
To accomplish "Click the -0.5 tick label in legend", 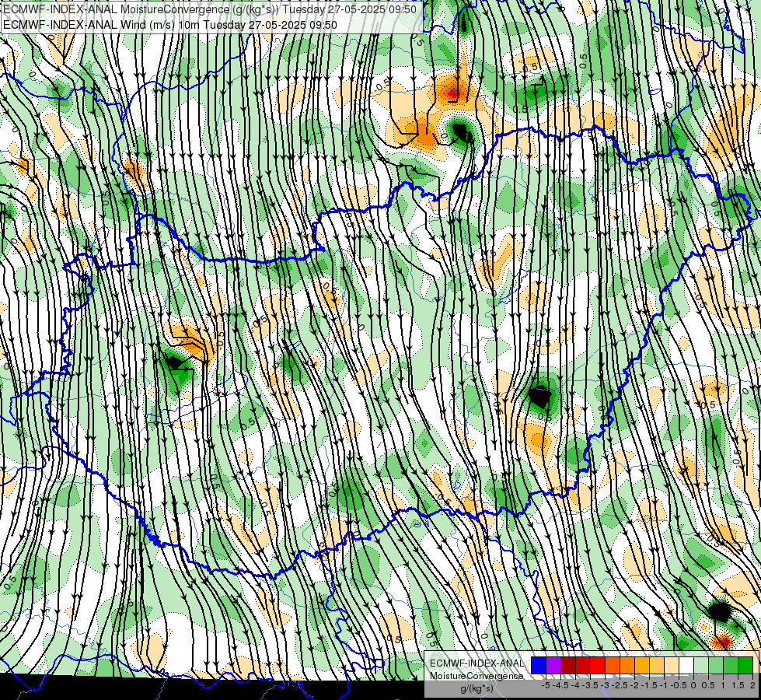I will 679,685.
